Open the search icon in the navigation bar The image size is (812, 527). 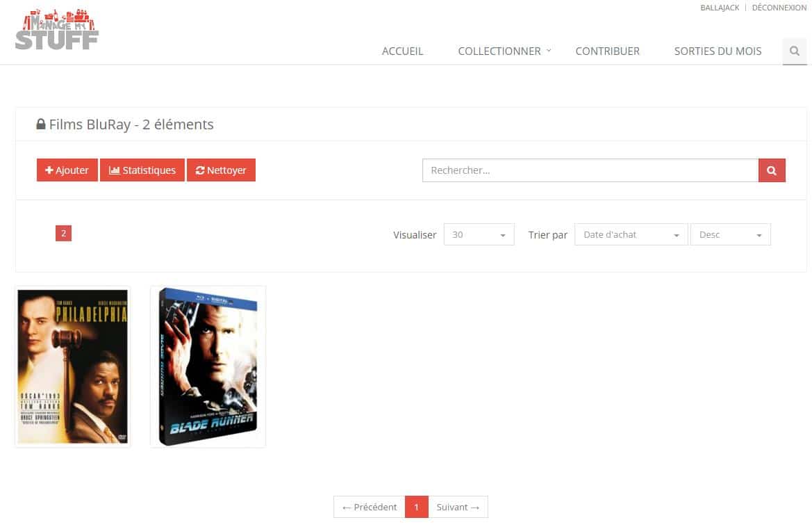795,51
